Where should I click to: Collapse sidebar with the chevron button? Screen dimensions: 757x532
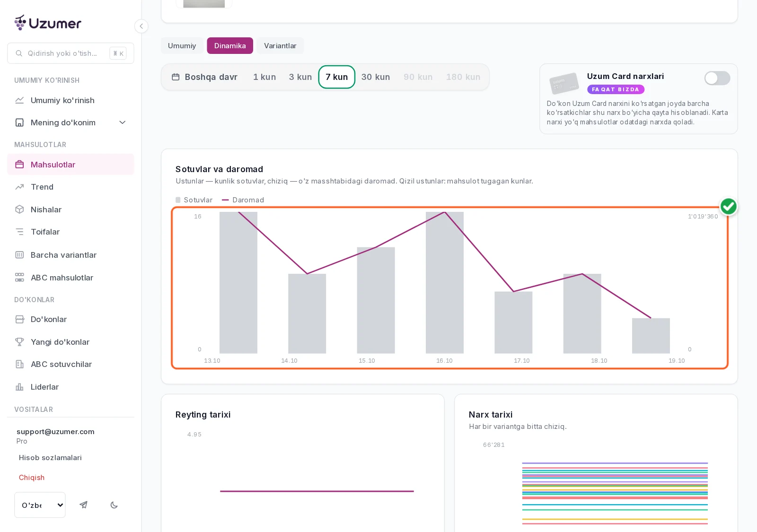pyautogui.click(x=141, y=26)
